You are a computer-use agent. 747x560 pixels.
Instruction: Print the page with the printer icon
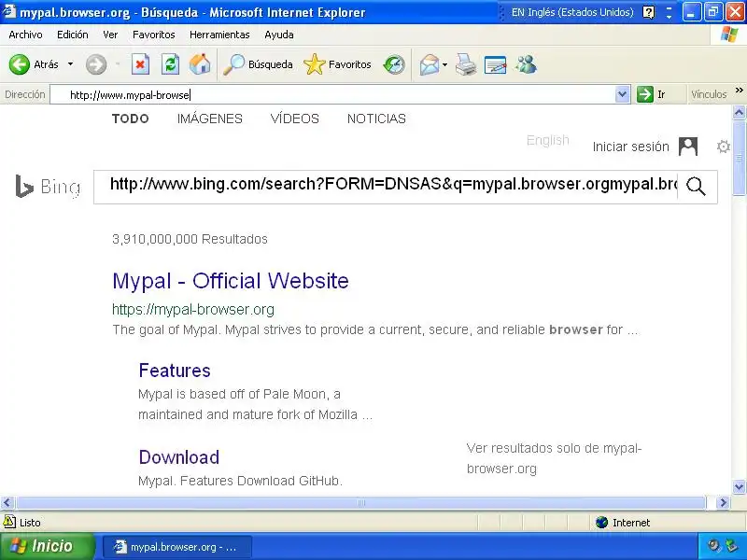tap(465, 64)
